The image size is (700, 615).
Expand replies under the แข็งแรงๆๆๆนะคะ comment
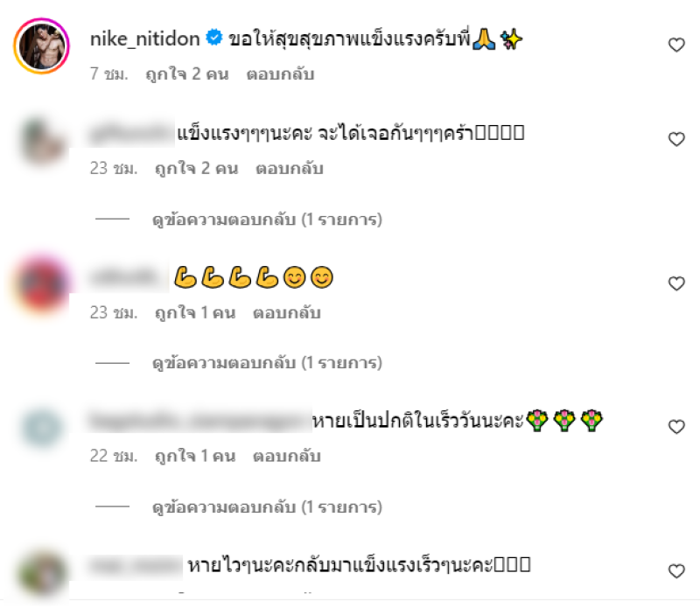(x=267, y=220)
